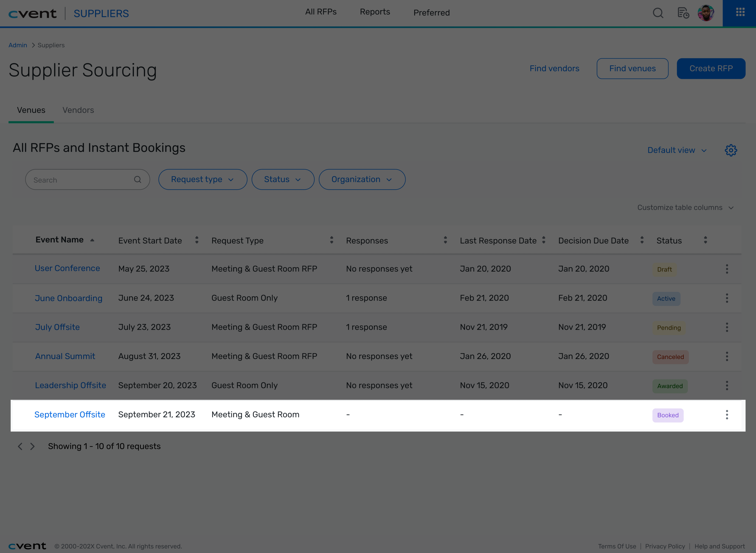This screenshot has height=553, width=756.
Task: Click the Awarded status badge
Action: coord(670,386)
